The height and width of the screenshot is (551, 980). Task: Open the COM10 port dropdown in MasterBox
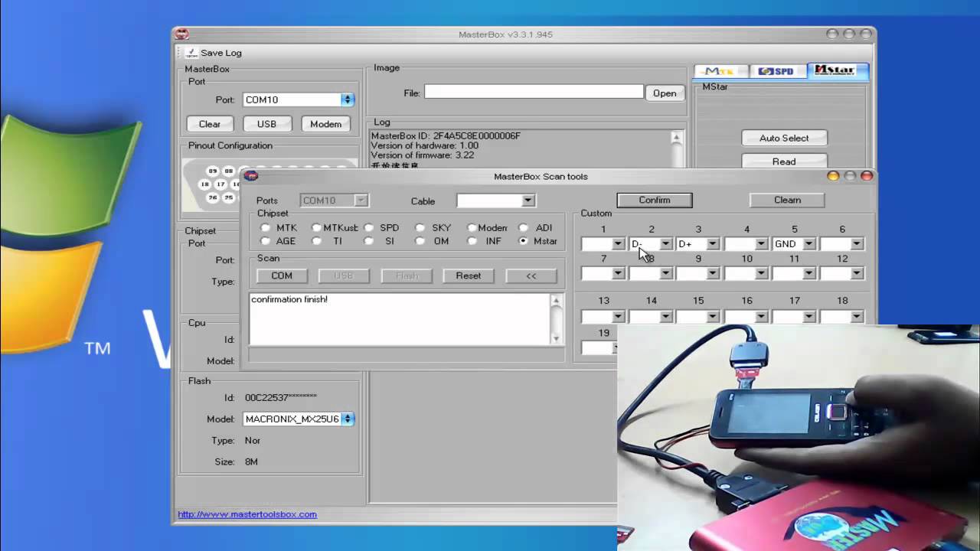[x=347, y=99]
